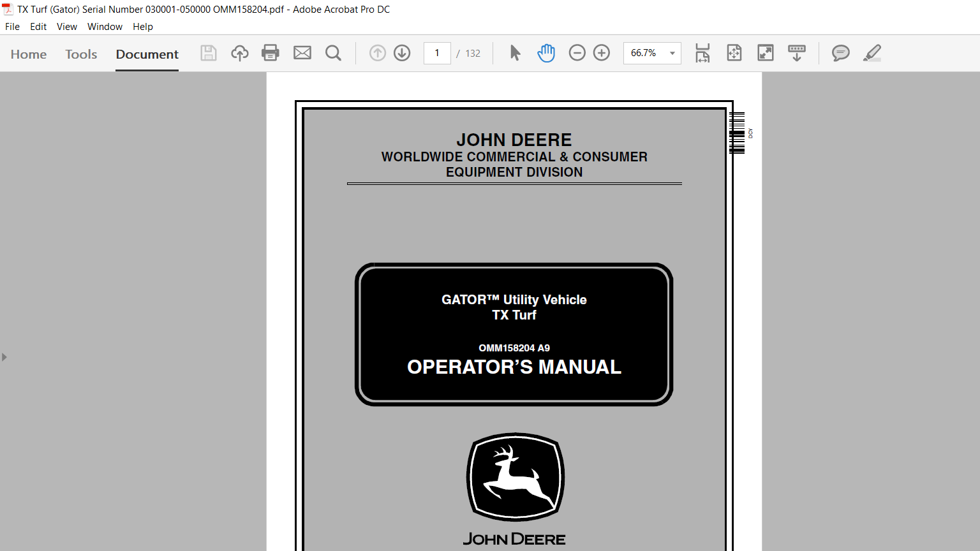Add a comment speech bubble
Viewport: 980px width, 551px height.
click(841, 53)
